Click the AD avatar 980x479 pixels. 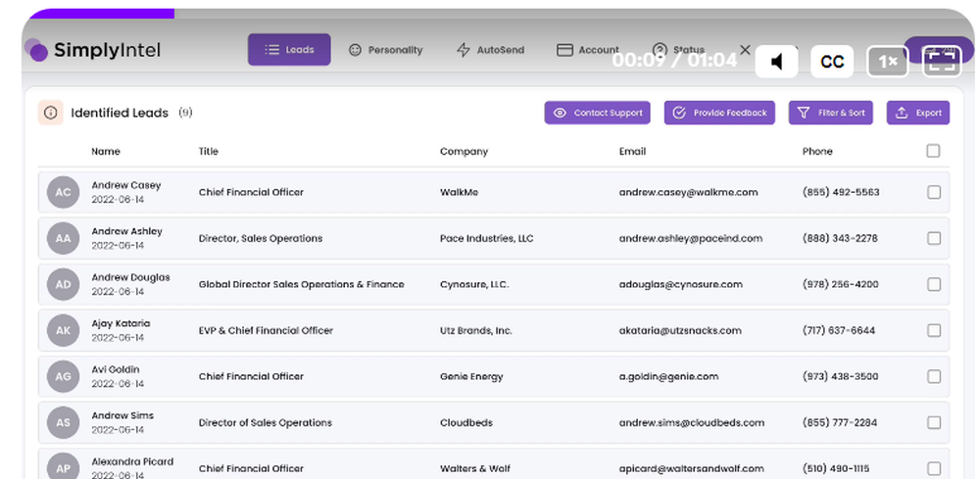[63, 285]
